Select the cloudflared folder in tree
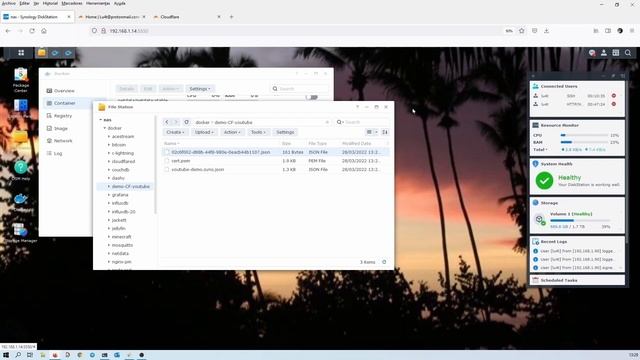640x360 pixels. [x=123, y=162]
